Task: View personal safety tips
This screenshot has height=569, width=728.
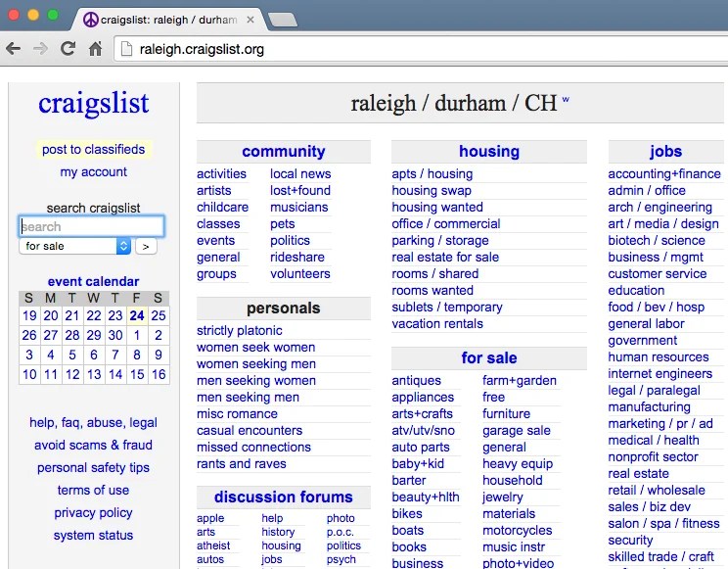Action: pyautogui.click(x=93, y=468)
